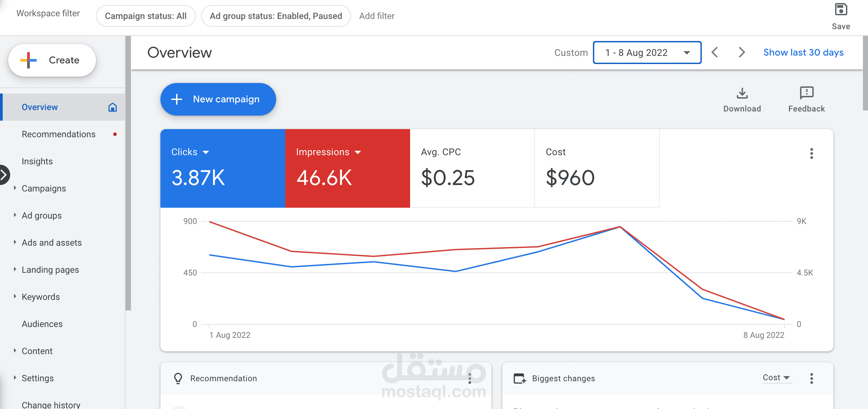Open the Feedback icon
This screenshot has height=409, width=868.
806,93
